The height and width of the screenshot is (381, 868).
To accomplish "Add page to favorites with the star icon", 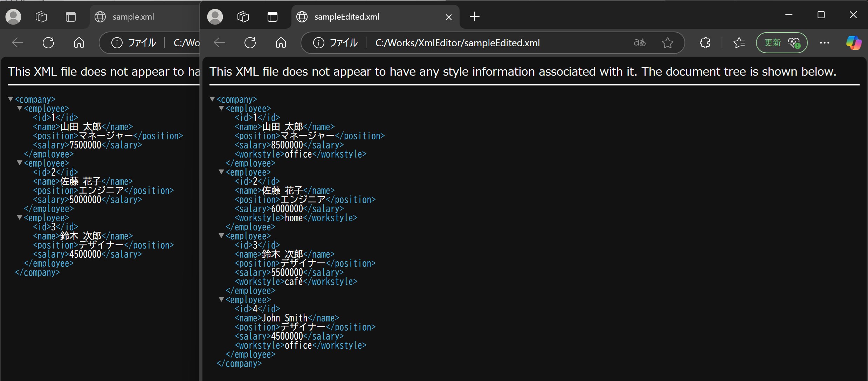I will (x=668, y=43).
